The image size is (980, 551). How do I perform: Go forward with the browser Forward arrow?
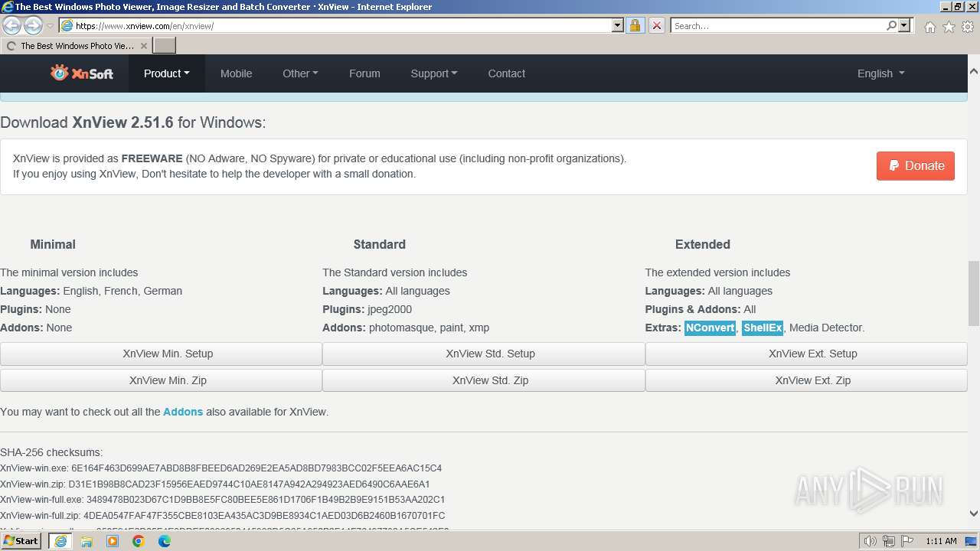click(33, 25)
